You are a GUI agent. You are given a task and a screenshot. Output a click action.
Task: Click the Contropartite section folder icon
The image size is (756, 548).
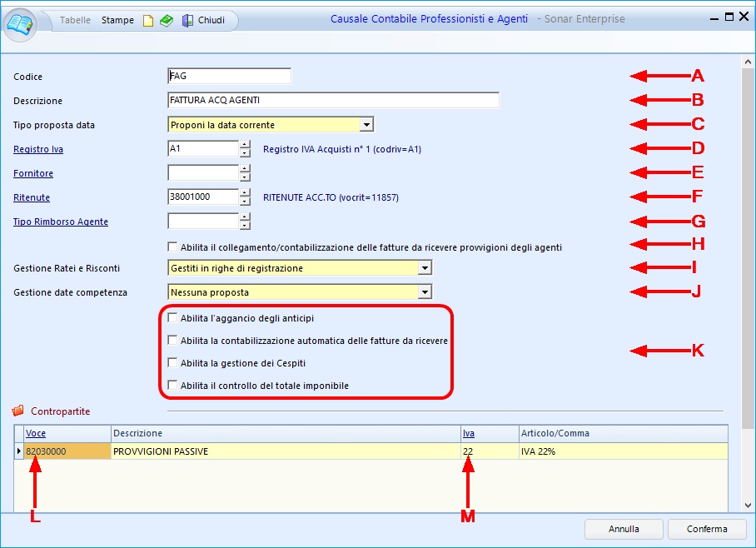[x=18, y=411]
